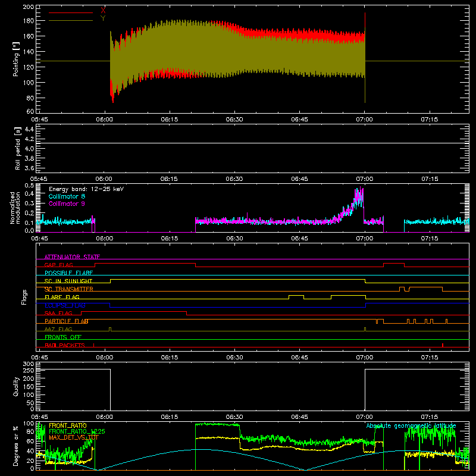Click the SC_TRANSMITTER flag label

pyautogui.click(x=69, y=289)
